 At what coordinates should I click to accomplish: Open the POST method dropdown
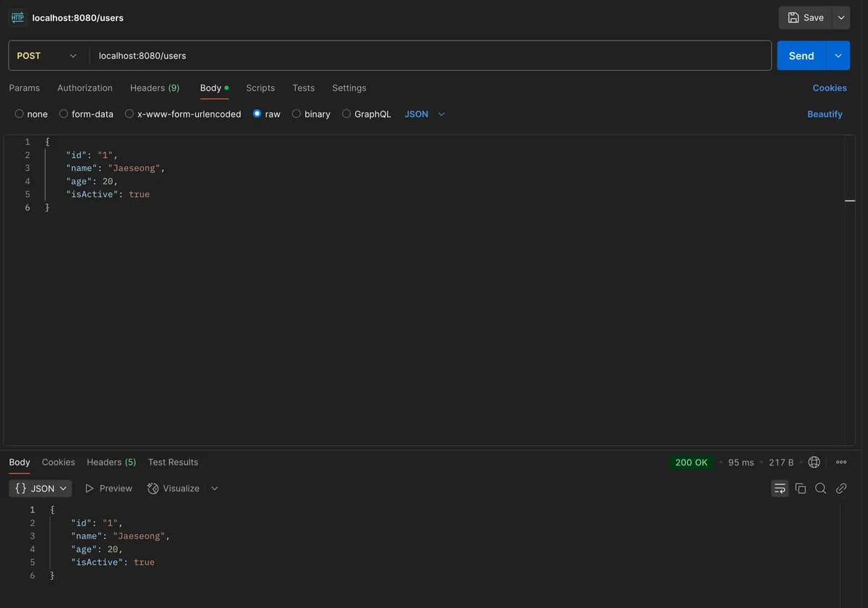[x=46, y=56]
